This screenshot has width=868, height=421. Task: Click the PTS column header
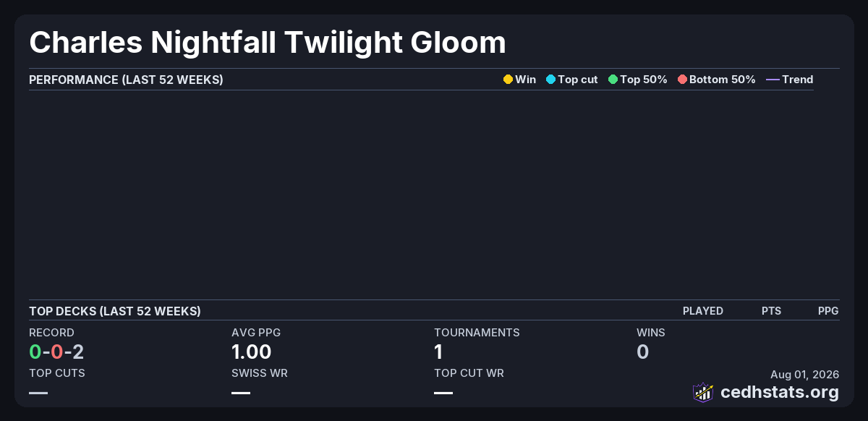click(x=771, y=311)
